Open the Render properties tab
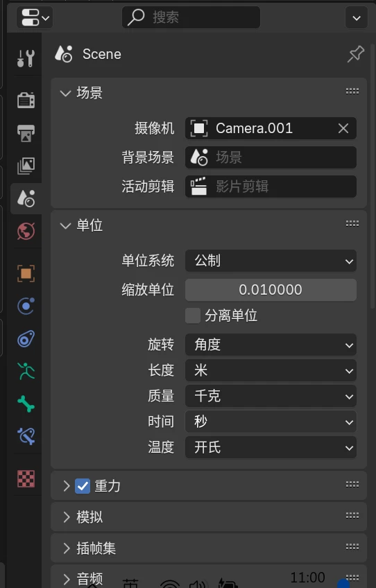The image size is (376, 588). [26, 100]
